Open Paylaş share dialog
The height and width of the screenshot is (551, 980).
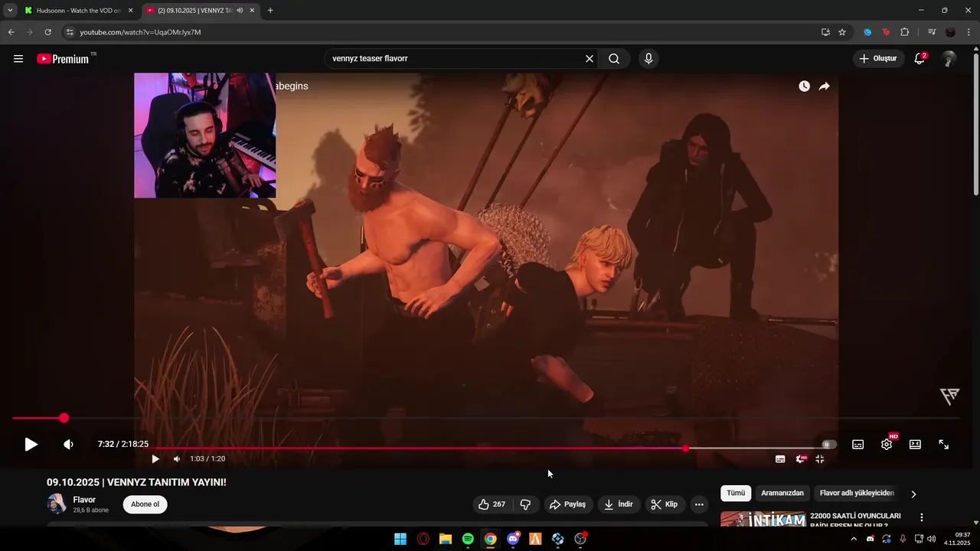tap(567, 504)
